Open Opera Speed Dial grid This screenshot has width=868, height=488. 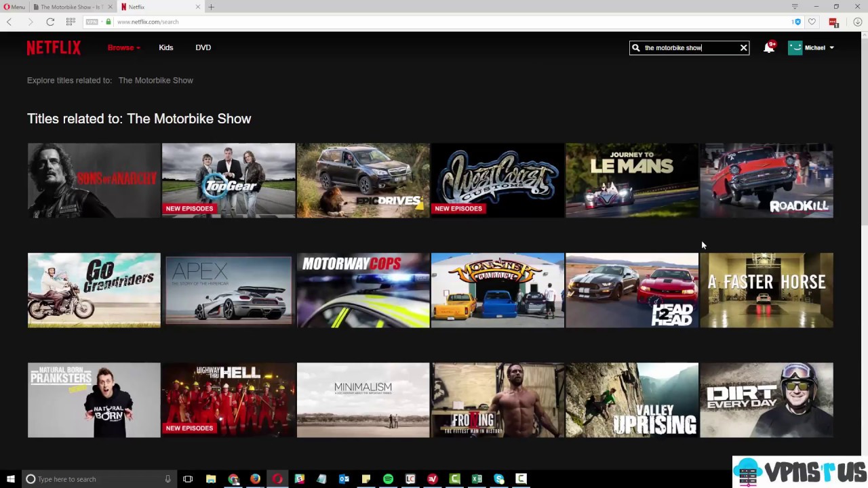click(71, 22)
